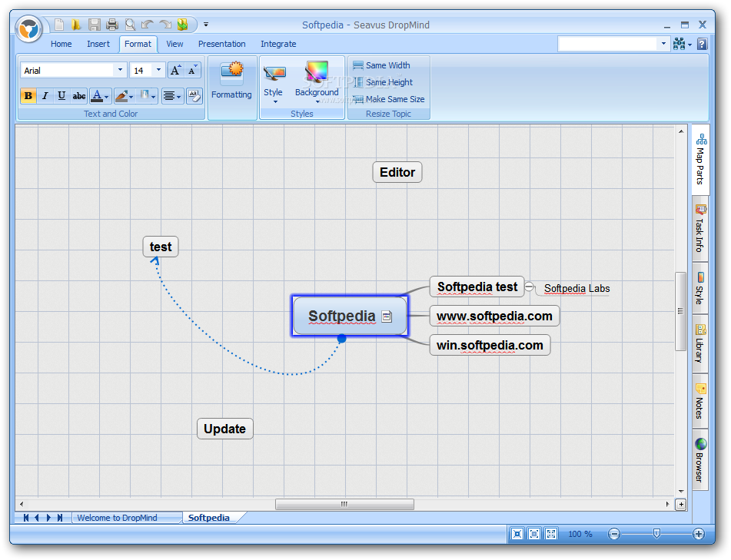Screen dimensions: 731x560
Task: Open the Library side panel
Action: pos(700,343)
